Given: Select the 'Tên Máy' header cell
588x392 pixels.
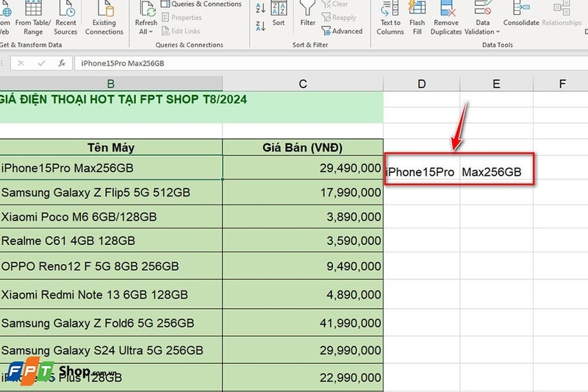Looking at the screenshot, I should click(x=111, y=147).
